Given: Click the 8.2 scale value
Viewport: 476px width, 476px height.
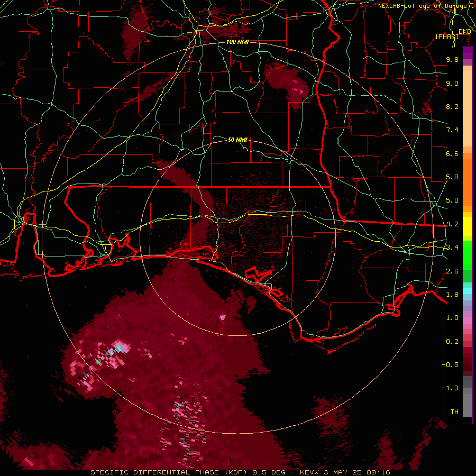Looking at the screenshot, I should pyautogui.click(x=452, y=106).
